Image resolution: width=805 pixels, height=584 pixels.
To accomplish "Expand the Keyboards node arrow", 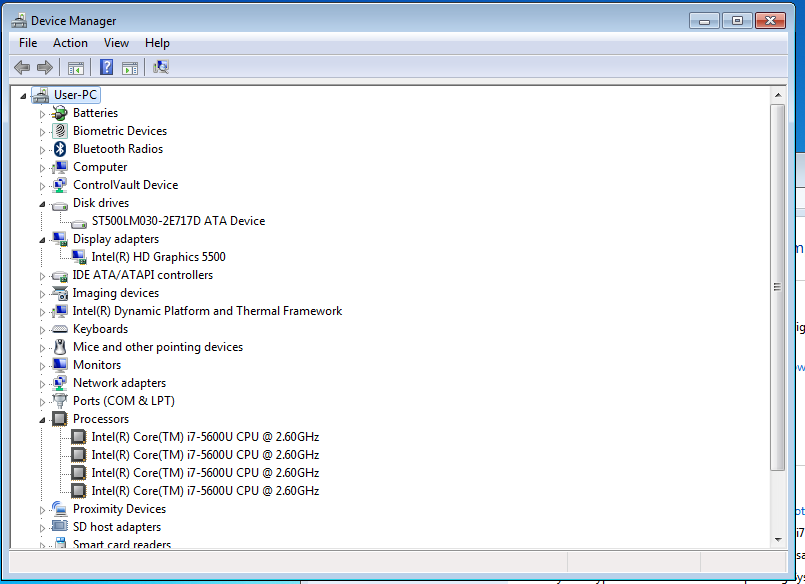I will [43, 330].
